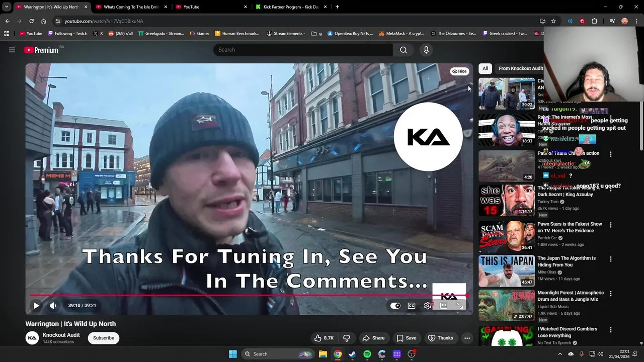Enter fullscreen with the expand icon
The height and width of the screenshot is (362, 644).
click(459, 305)
